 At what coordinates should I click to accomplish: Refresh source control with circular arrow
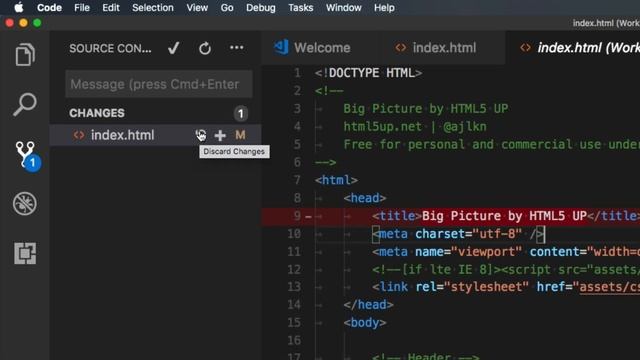[205, 49]
